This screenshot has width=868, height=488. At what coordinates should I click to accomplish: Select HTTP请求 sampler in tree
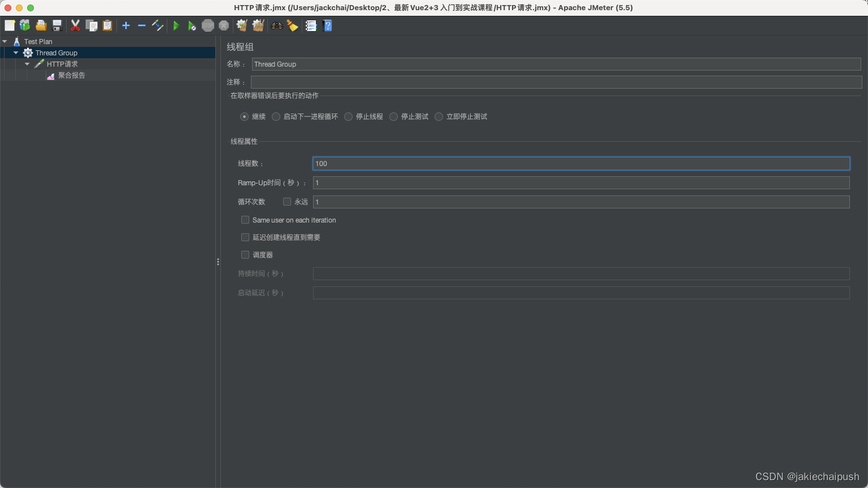click(x=62, y=64)
